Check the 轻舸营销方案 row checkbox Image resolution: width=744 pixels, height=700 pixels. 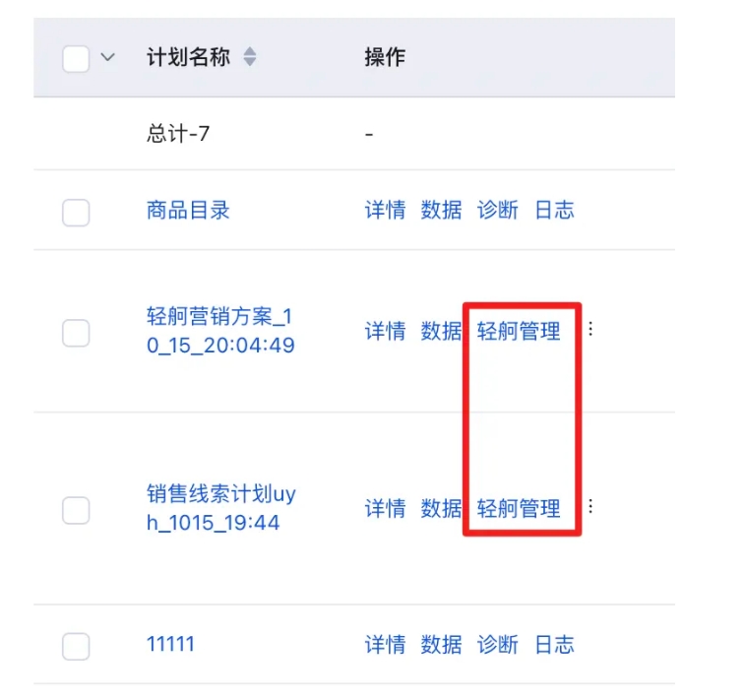(76, 333)
